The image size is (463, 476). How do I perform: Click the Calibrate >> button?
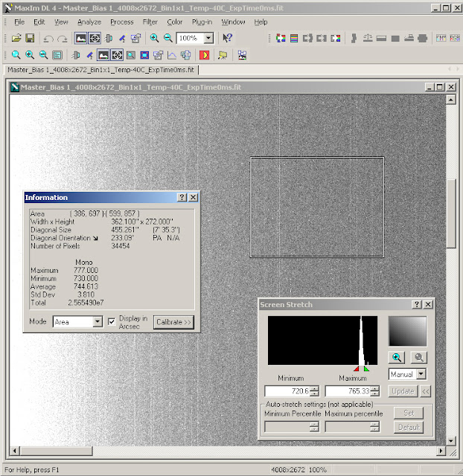(173, 322)
